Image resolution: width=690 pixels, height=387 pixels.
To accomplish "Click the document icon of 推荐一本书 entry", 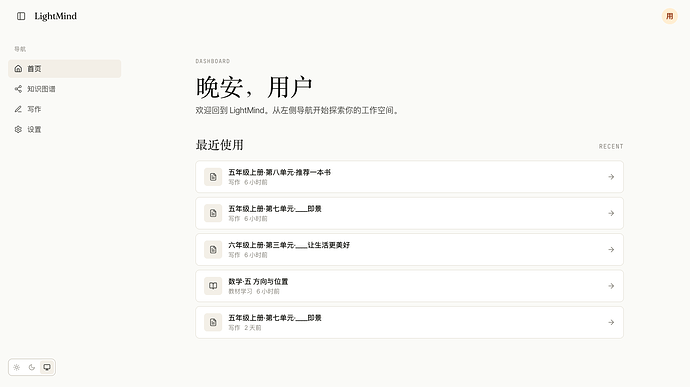I will tap(213, 177).
